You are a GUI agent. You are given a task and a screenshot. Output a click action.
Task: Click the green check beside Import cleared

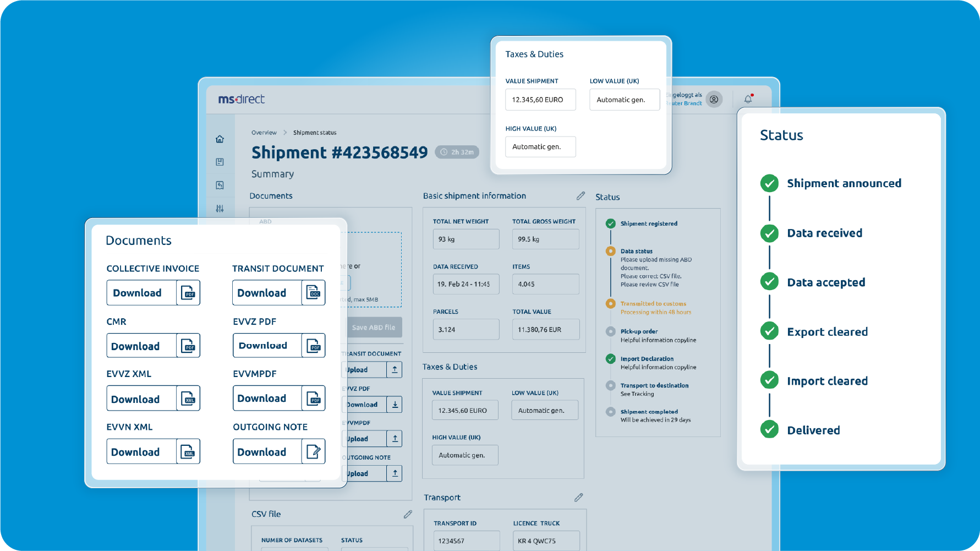769,380
